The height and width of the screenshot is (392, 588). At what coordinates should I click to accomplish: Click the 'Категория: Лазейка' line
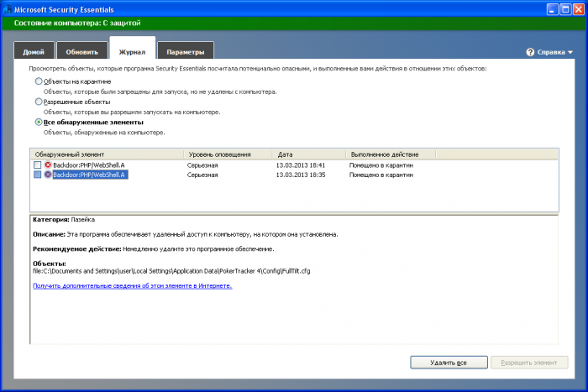(x=64, y=220)
